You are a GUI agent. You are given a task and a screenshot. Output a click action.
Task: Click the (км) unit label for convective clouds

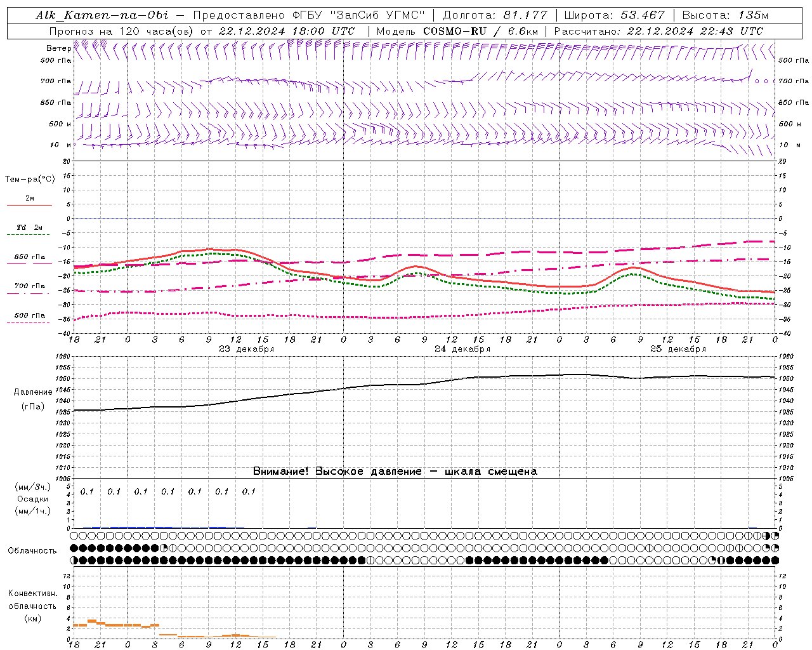click(x=32, y=618)
